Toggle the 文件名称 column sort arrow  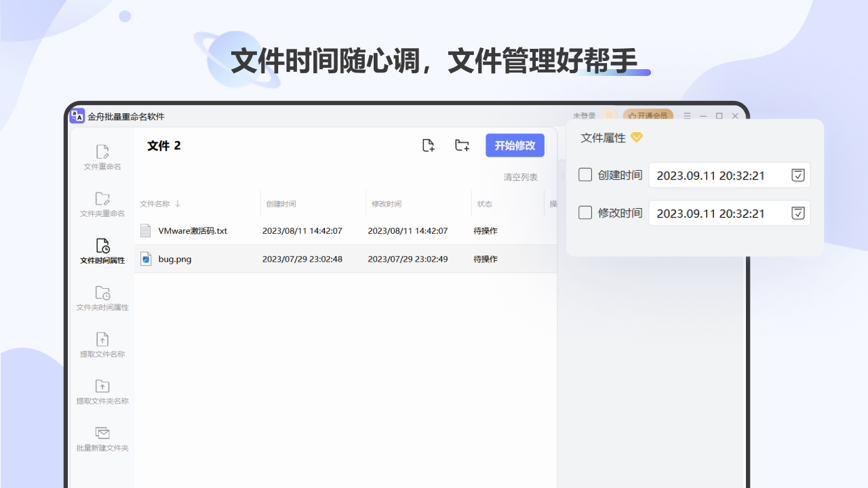click(x=176, y=203)
